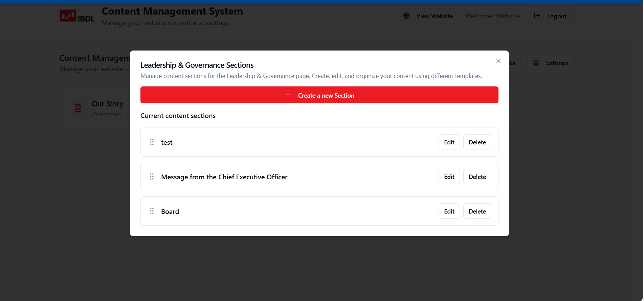Click the drag handle beside test section

coord(152,142)
